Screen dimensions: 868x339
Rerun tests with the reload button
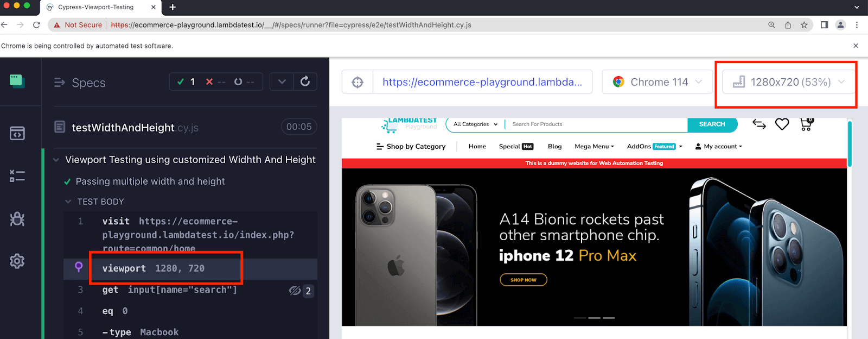click(x=305, y=81)
